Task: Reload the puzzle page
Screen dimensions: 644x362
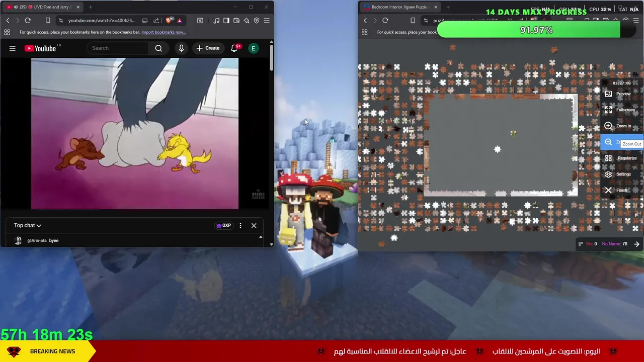Action: 385,21
